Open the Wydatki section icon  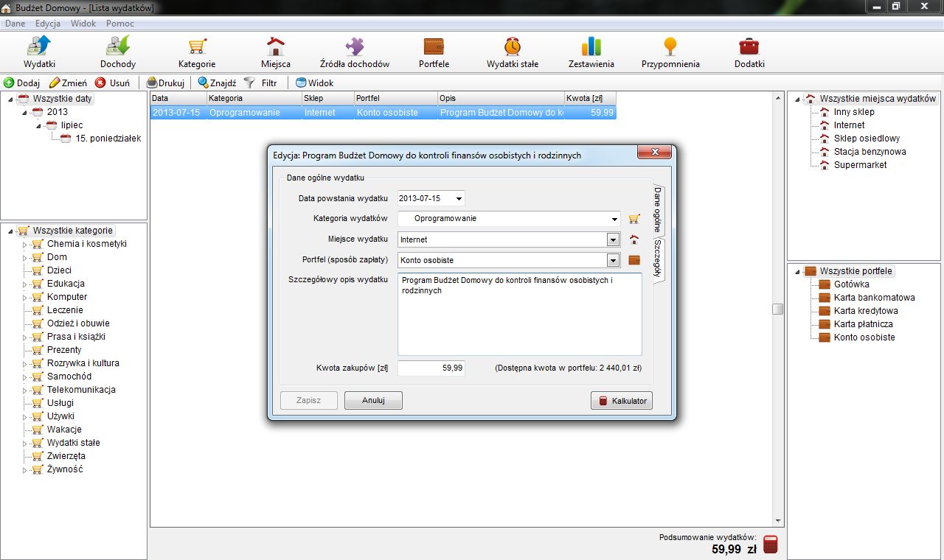tap(39, 46)
